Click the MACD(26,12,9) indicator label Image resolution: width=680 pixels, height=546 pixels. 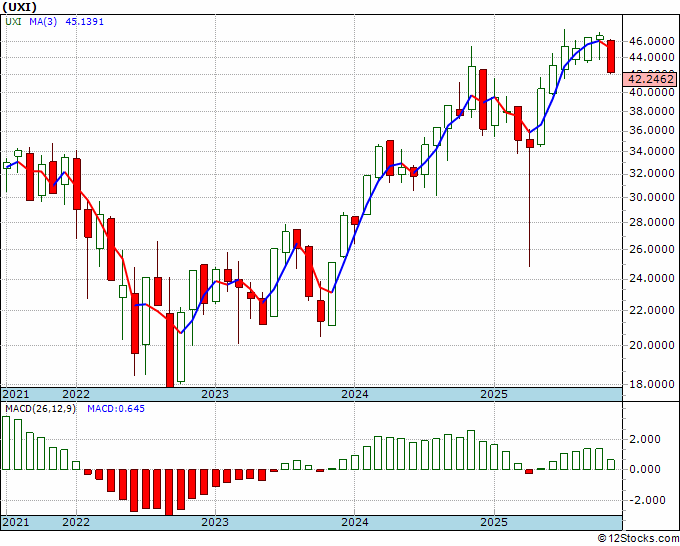(40, 409)
